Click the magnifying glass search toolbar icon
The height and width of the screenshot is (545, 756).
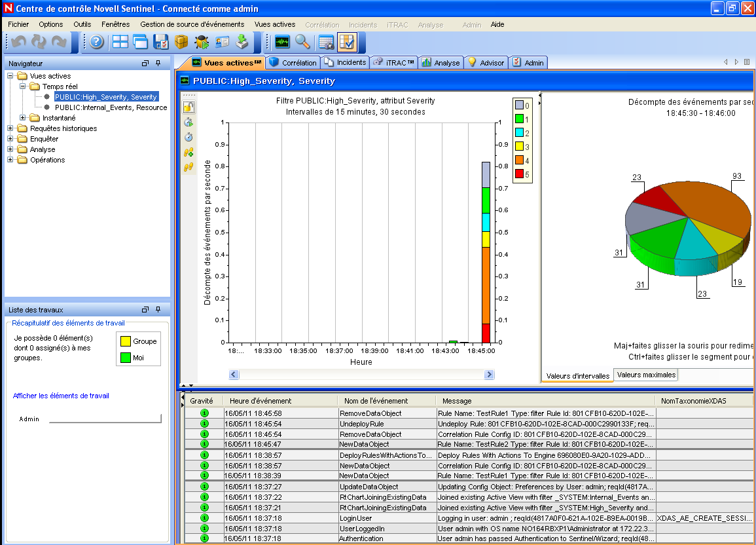tap(302, 43)
